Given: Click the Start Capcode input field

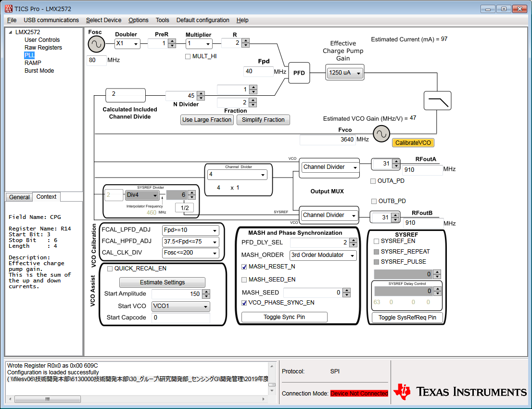Looking at the screenshot, I should click(181, 318).
